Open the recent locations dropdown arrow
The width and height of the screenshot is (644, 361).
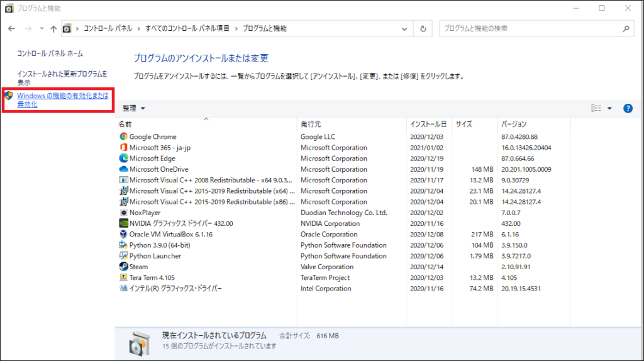pos(42,28)
